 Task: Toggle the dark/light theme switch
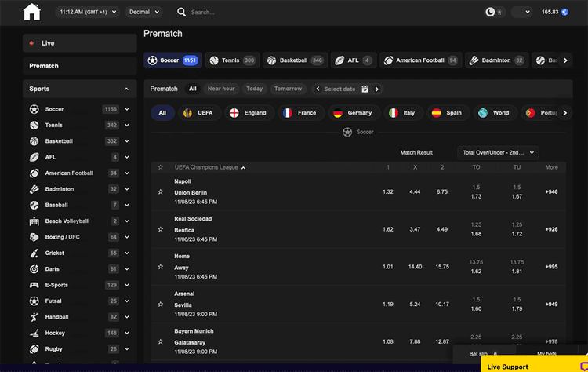pyautogui.click(x=494, y=12)
